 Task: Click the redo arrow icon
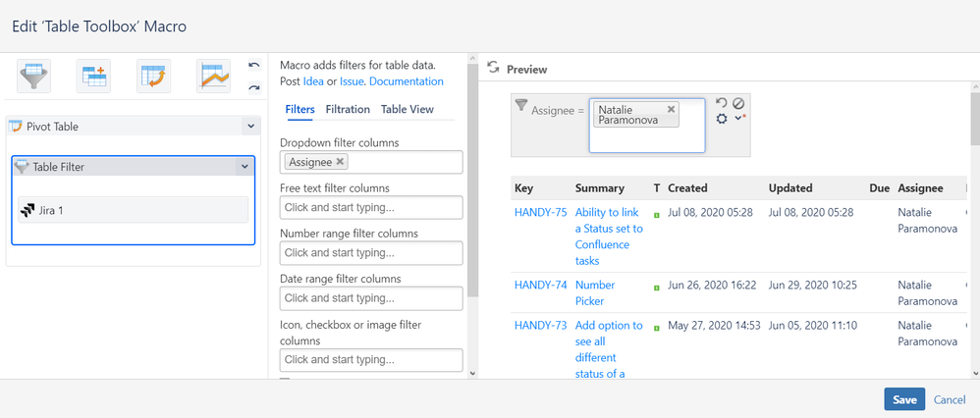253,87
